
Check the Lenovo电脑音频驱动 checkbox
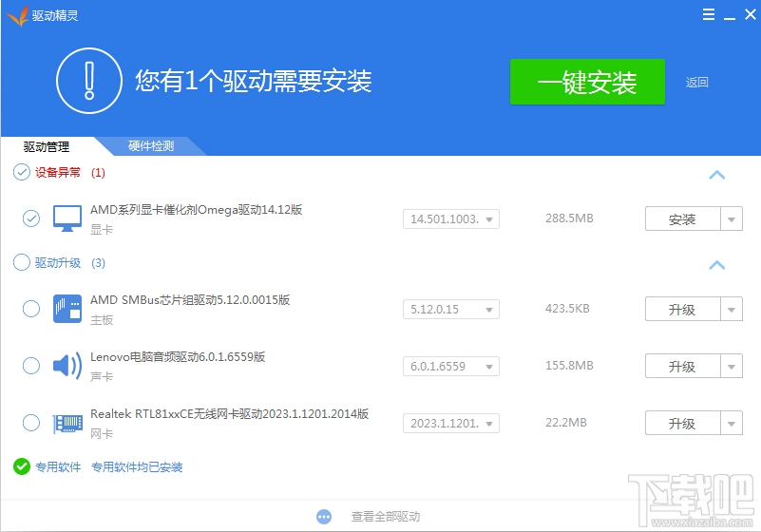pyautogui.click(x=31, y=366)
